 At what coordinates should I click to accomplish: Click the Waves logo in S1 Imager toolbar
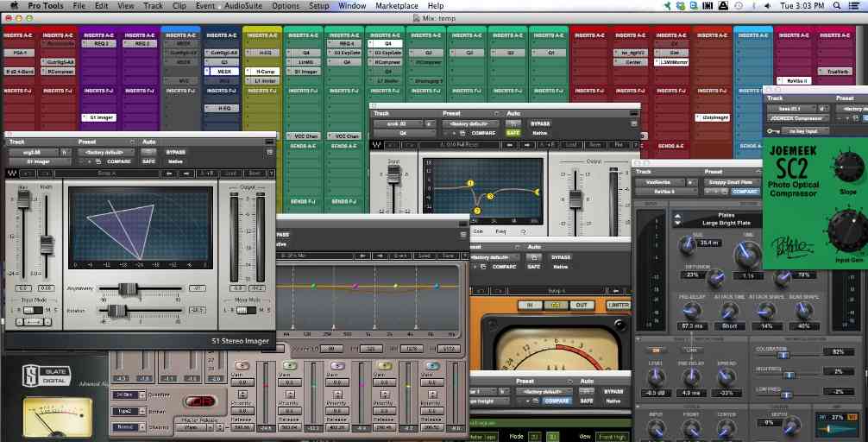pyautogui.click(x=11, y=174)
